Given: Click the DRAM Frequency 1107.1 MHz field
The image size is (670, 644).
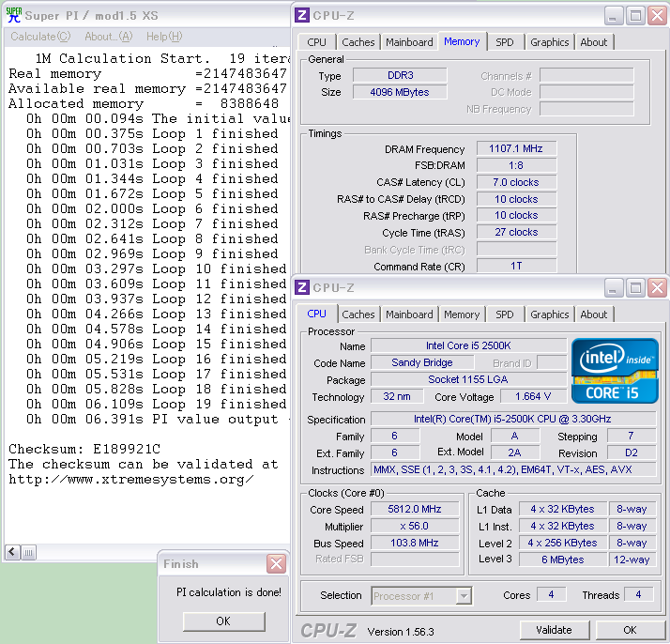Looking at the screenshot, I should (x=516, y=148).
